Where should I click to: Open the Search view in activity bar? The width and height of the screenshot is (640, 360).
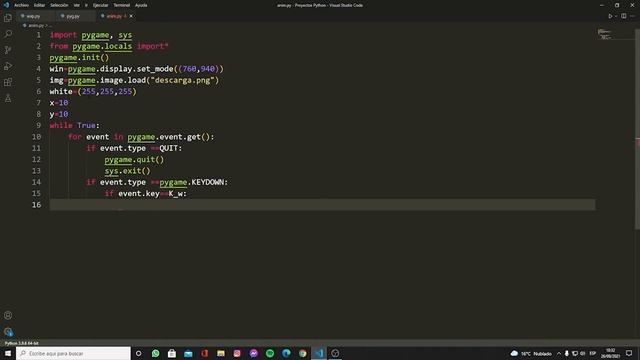point(8,34)
